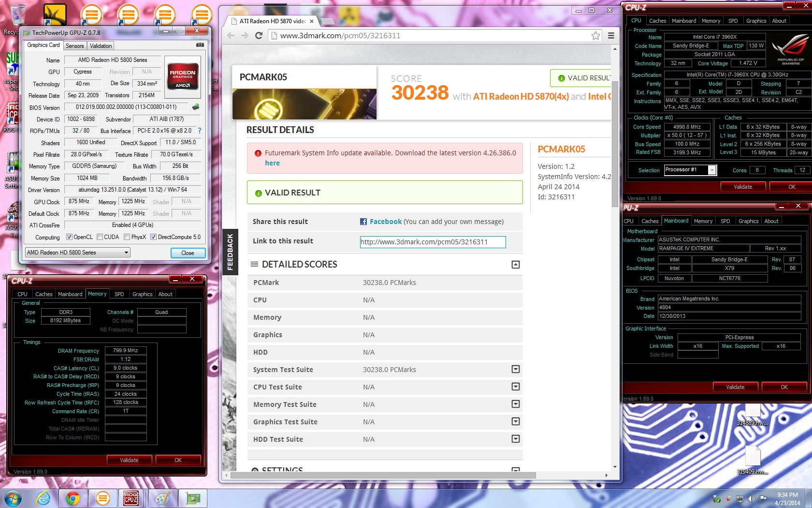
Task: Open the Processor #1 selection dropdown
Action: 690,170
